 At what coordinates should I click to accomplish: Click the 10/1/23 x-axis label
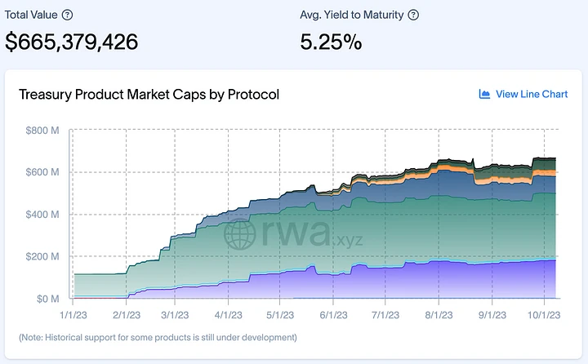(545, 313)
